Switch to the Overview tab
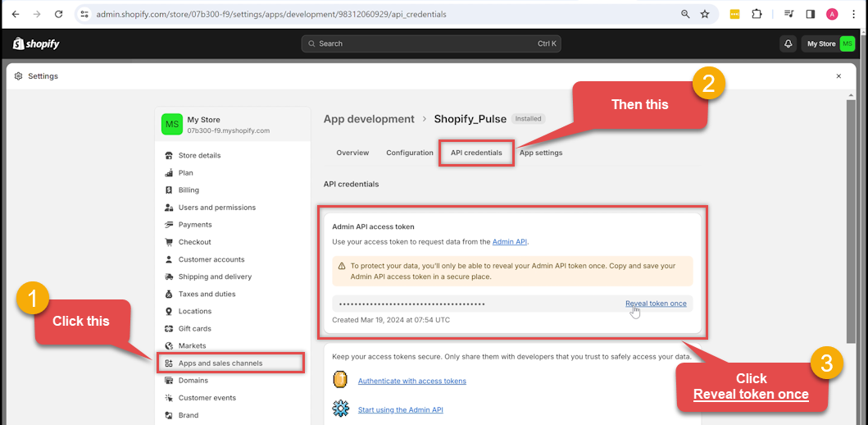Viewport: 868px width, 425px height. [352, 153]
